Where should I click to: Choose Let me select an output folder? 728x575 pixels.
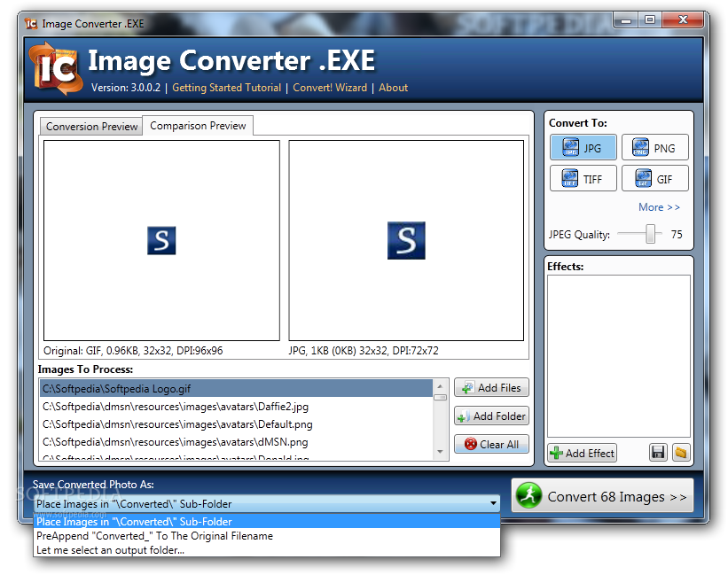pos(267,550)
